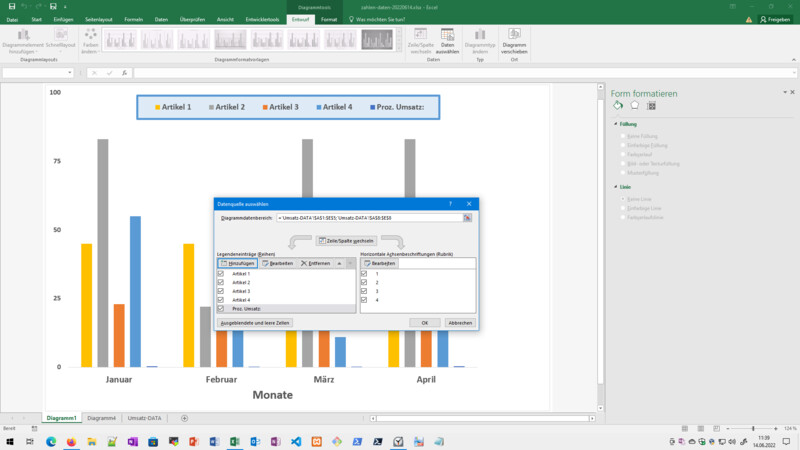Switch to the Formeln ribbon tab
This screenshot has width=800, height=450.
pos(134,19)
